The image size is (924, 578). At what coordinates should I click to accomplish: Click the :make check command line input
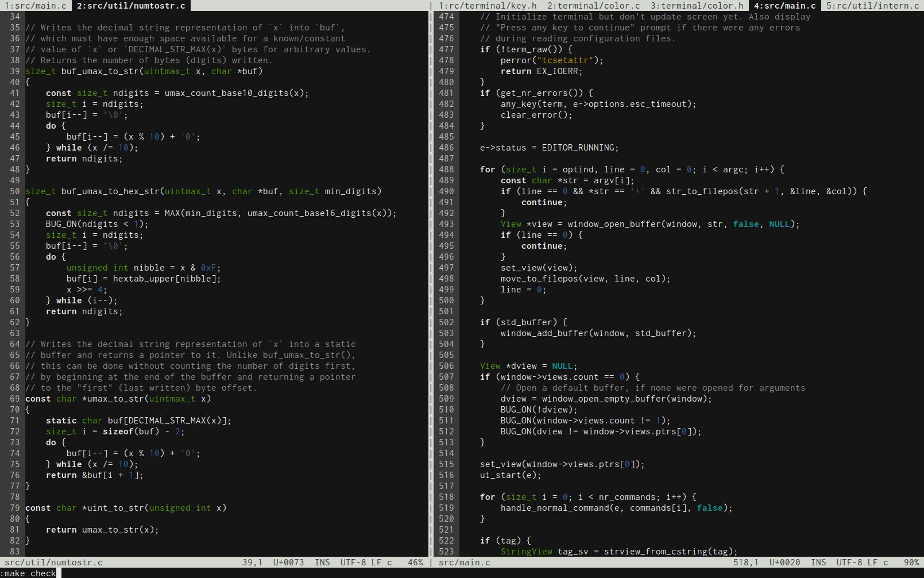(x=28, y=573)
